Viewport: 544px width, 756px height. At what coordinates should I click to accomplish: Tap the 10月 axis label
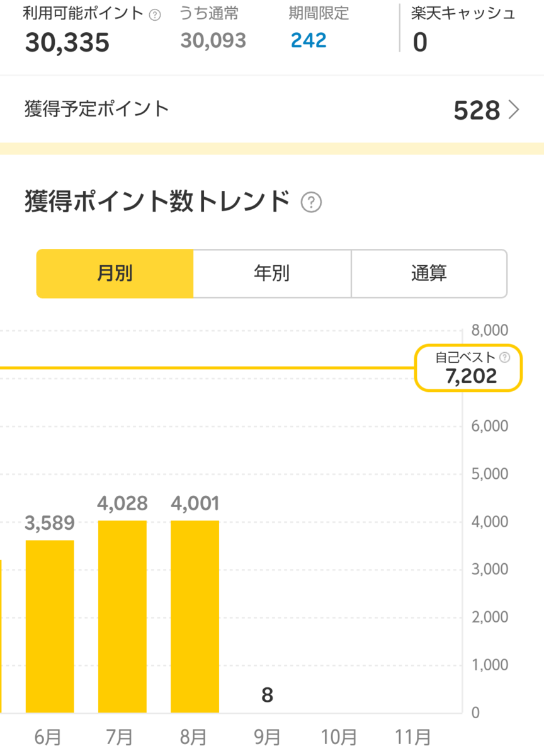pyautogui.click(x=339, y=736)
